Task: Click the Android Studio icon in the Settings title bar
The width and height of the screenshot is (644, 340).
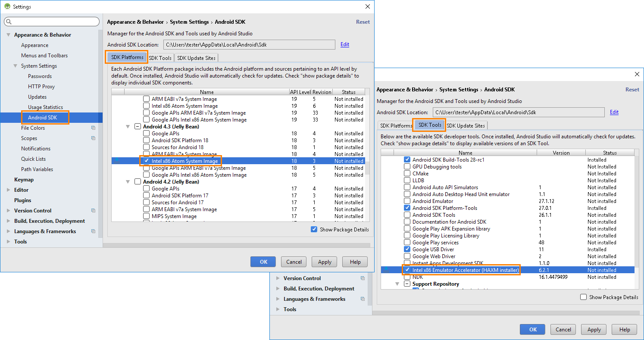Action: (7, 6)
